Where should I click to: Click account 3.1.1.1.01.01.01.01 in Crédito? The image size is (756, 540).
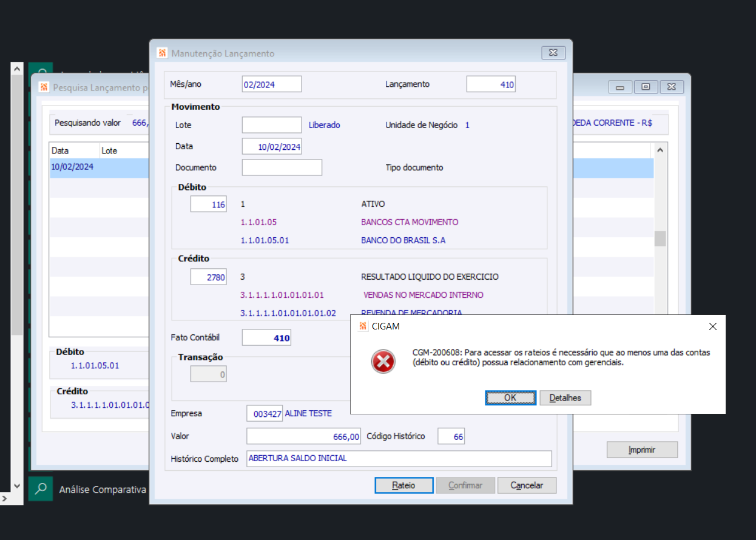click(x=282, y=295)
